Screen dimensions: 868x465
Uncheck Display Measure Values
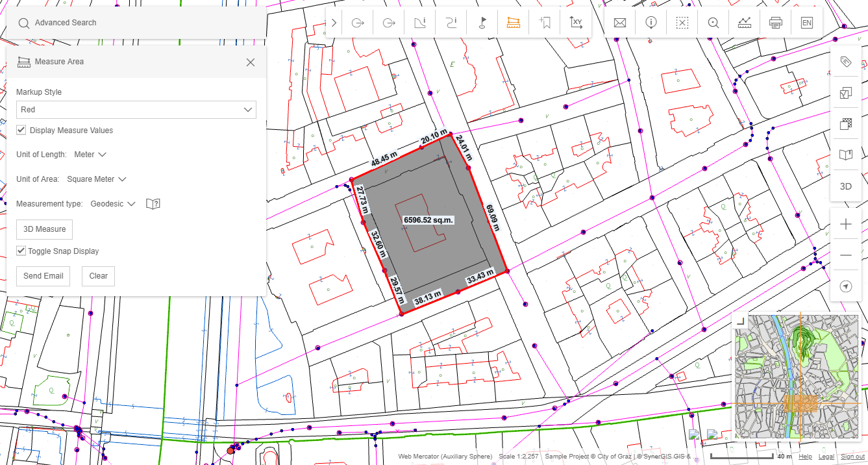21,130
